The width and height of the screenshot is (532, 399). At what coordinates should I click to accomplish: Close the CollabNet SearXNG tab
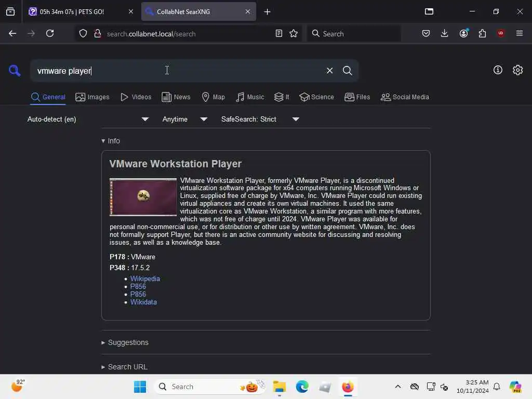coord(248,11)
